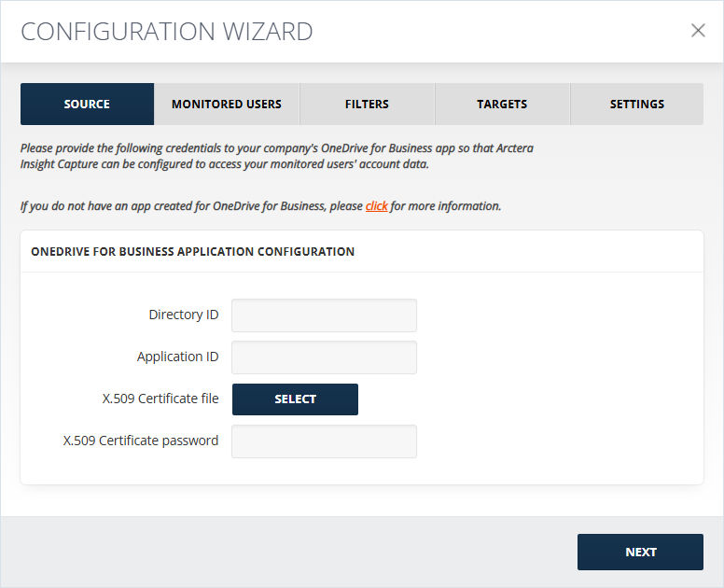Image resolution: width=724 pixels, height=588 pixels.
Task: Focus the X.509 Certificate password field
Action: 324,441
